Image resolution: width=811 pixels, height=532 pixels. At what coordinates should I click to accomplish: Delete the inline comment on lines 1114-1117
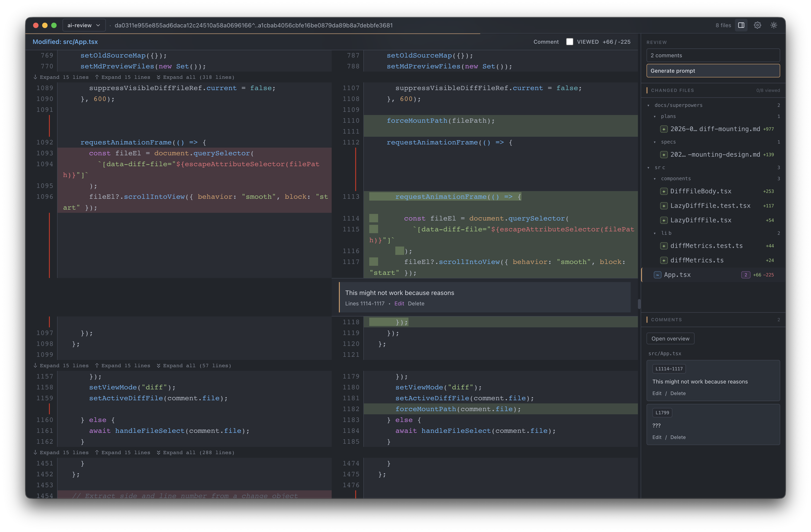pyautogui.click(x=416, y=303)
